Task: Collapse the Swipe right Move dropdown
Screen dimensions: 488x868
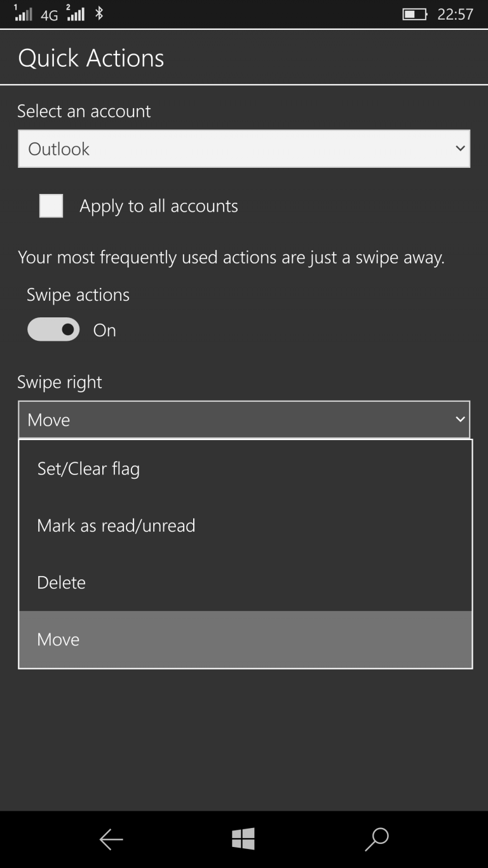Action: point(244,420)
